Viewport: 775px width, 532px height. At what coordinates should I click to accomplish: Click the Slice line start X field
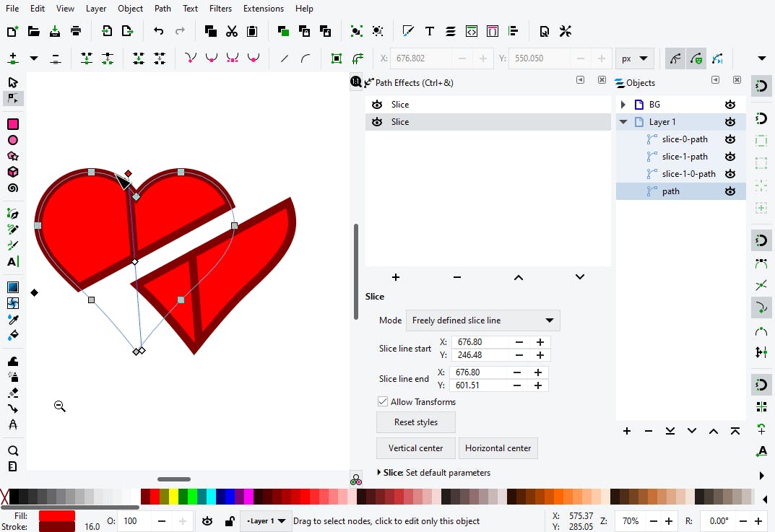coord(480,342)
